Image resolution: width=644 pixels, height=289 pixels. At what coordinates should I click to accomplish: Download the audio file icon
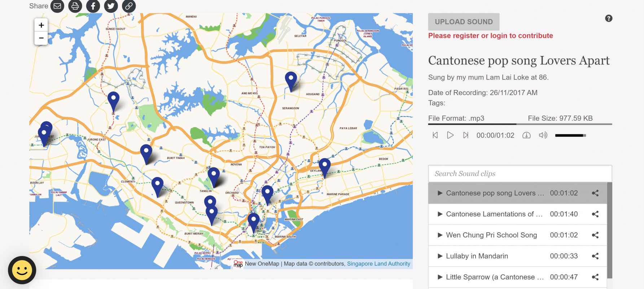(527, 135)
